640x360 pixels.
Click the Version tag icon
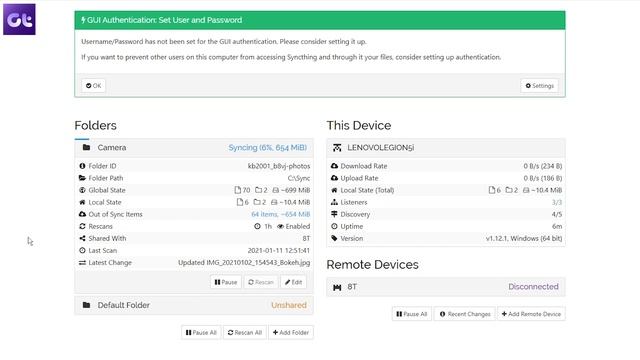click(334, 238)
